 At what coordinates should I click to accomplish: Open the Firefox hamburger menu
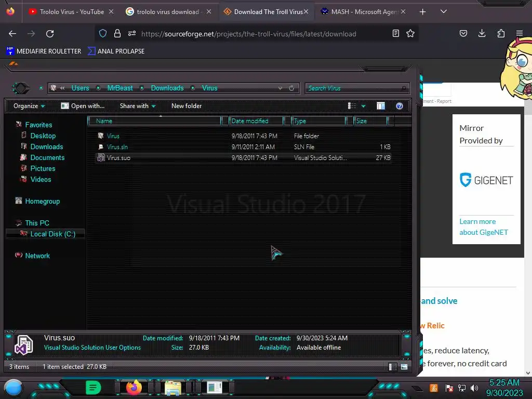[519, 33]
